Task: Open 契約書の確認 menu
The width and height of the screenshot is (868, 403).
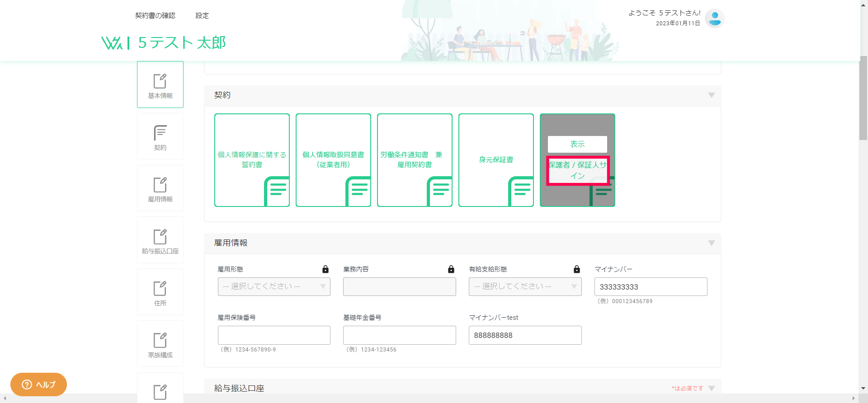Action: (x=155, y=15)
